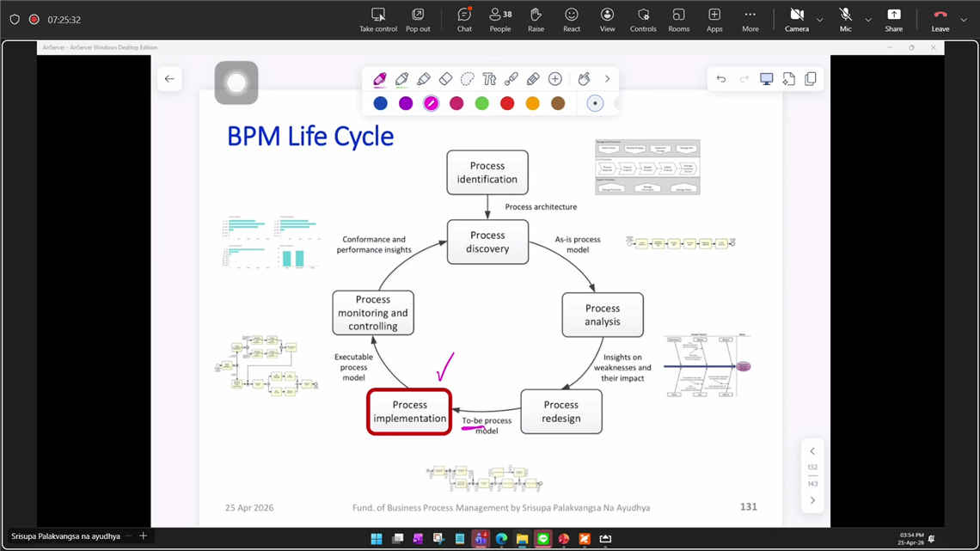This screenshot has width=980, height=551.
Task: Click the undo arrow icon
Action: [x=721, y=79]
